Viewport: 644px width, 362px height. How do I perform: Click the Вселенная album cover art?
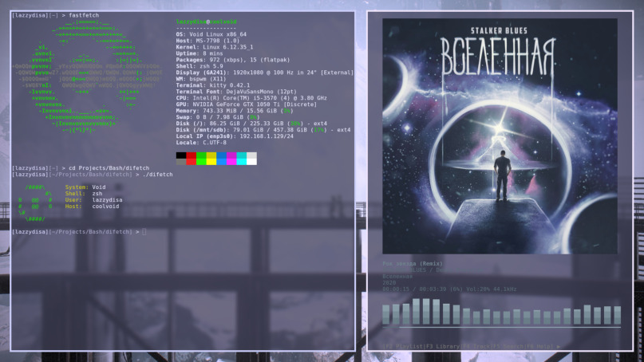tap(500, 136)
